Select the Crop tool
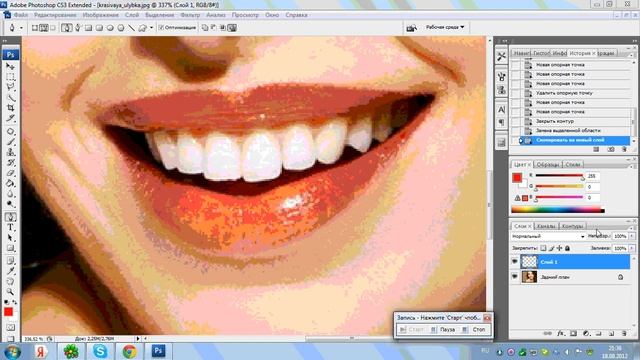Viewport: 640px width, 360px height. click(10, 108)
